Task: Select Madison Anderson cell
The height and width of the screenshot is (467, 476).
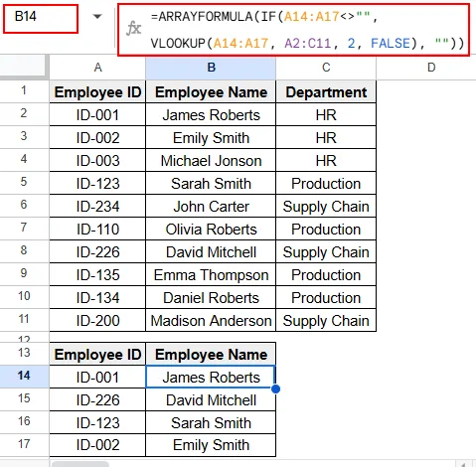Action: pyautogui.click(x=211, y=320)
